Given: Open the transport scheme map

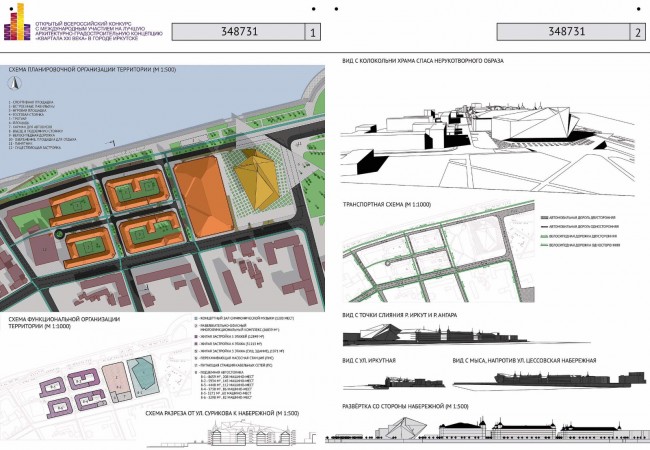Looking at the screenshot, I should pyautogui.click(x=439, y=252).
